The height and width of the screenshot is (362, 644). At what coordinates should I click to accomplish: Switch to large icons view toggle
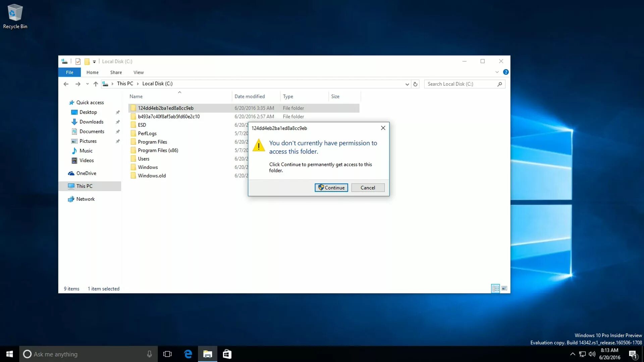click(x=504, y=288)
